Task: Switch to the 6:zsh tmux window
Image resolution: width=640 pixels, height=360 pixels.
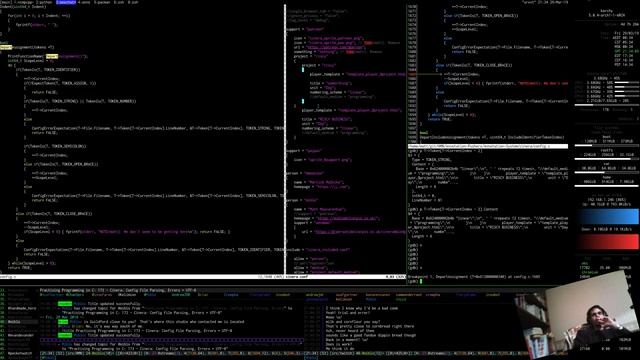Action: click(119, 2)
